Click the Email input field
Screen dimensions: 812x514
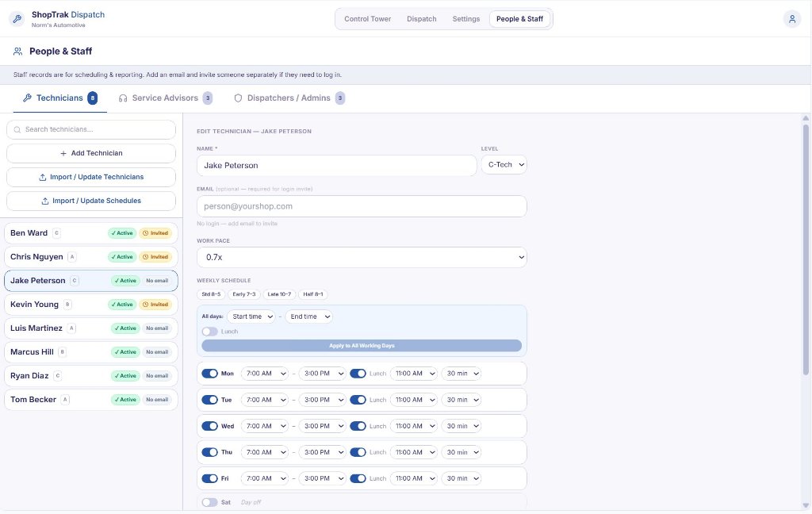point(362,206)
